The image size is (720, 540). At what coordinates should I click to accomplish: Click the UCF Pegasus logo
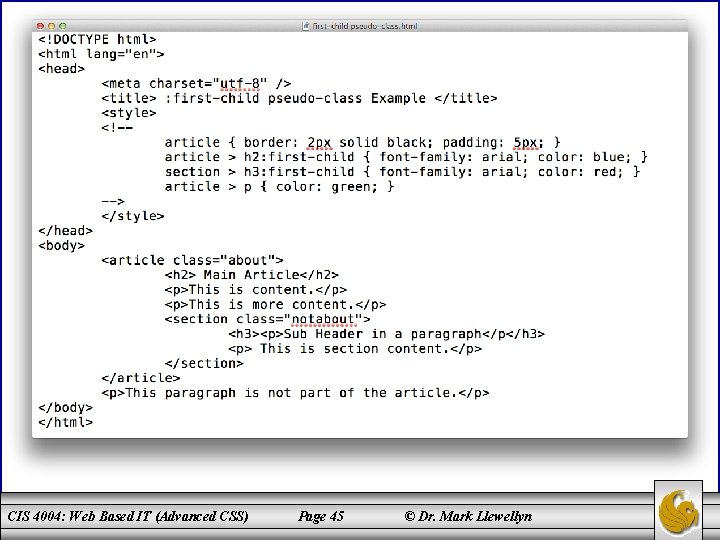(x=678, y=512)
